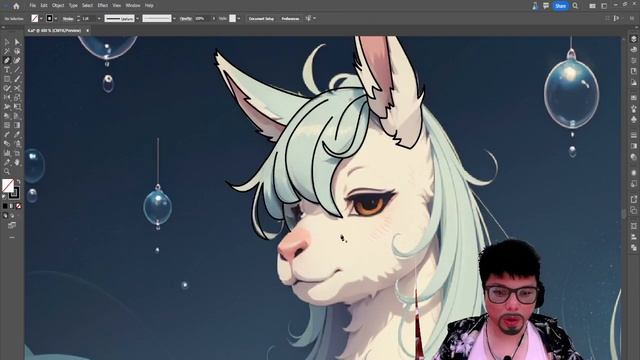Open Edit Toolbar three-dots button
The width and height of the screenshot is (640, 360).
tap(12, 237)
